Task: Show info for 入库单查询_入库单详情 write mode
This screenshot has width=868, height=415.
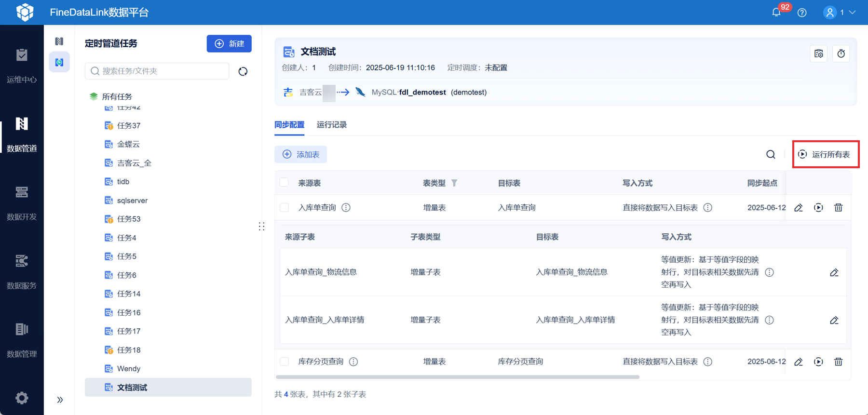Action: click(x=769, y=320)
